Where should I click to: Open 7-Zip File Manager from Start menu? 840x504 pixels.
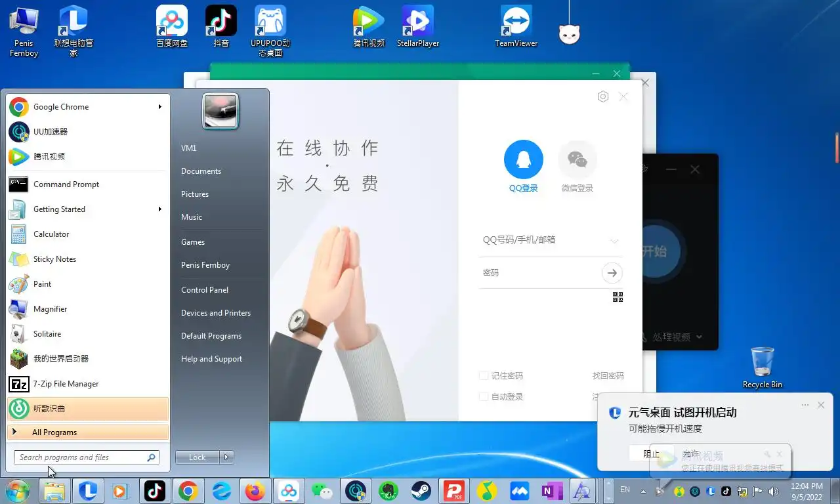point(88,384)
